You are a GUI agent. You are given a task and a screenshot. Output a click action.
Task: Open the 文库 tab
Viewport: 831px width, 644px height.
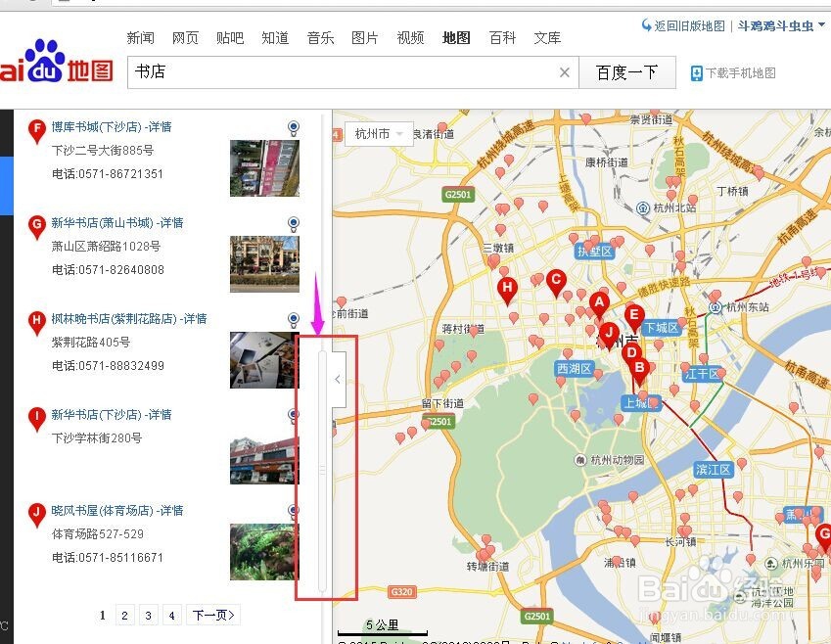tap(547, 37)
